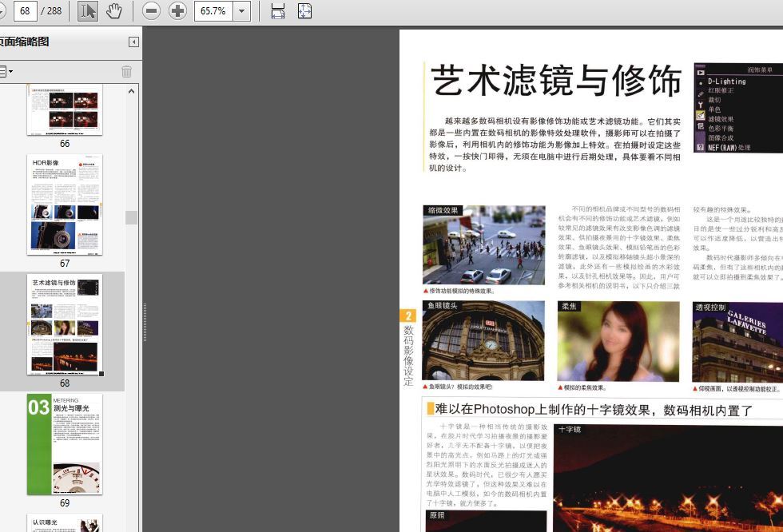Open the thumbnails options menu dropdown
The height and width of the screenshot is (532, 783).
(6, 72)
